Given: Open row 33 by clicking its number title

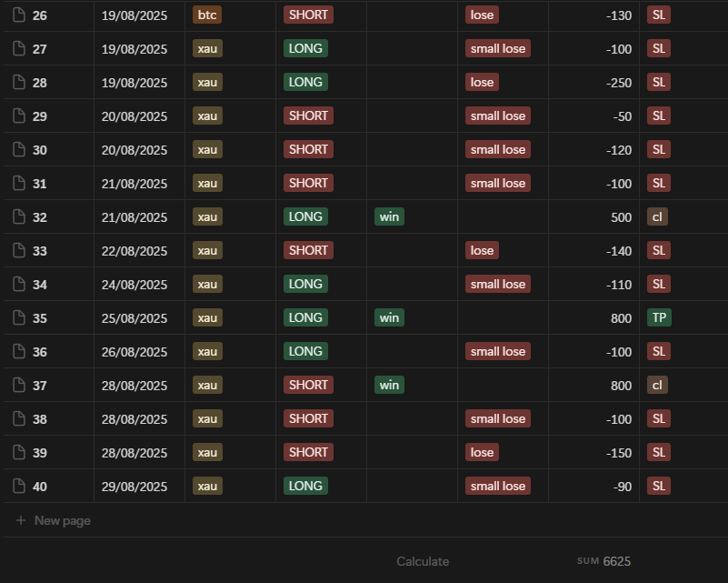Looking at the screenshot, I should click(x=40, y=251).
